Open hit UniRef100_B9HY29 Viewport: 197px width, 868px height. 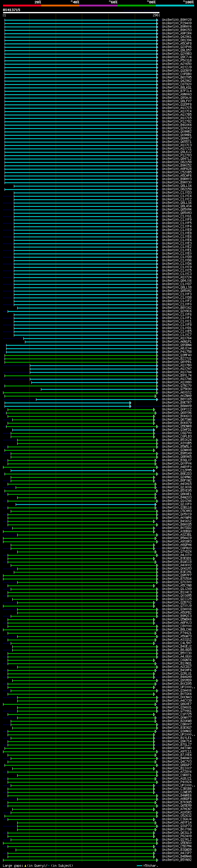tap(177, 20)
